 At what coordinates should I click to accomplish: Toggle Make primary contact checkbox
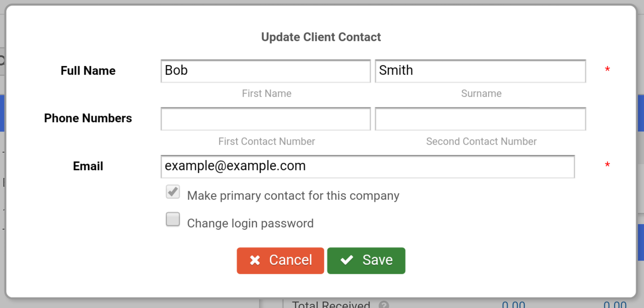(x=173, y=192)
